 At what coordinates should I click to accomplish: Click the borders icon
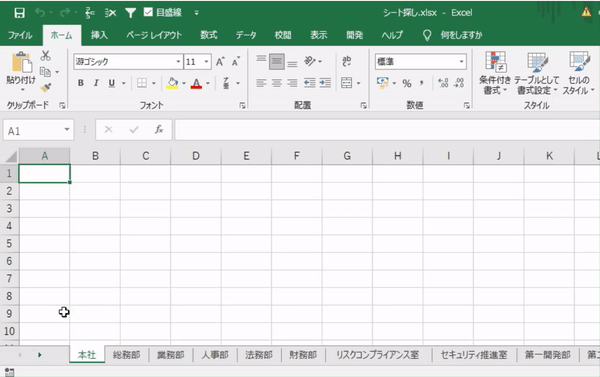142,83
